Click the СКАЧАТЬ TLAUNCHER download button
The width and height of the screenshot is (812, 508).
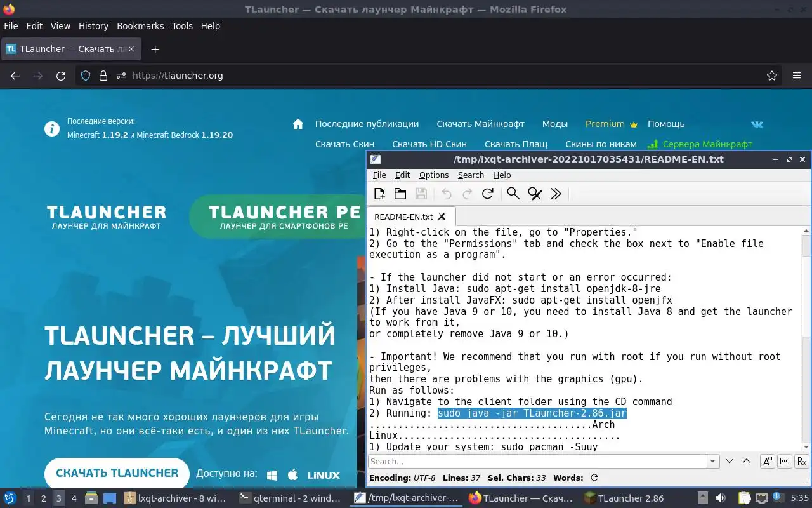(117, 473)
